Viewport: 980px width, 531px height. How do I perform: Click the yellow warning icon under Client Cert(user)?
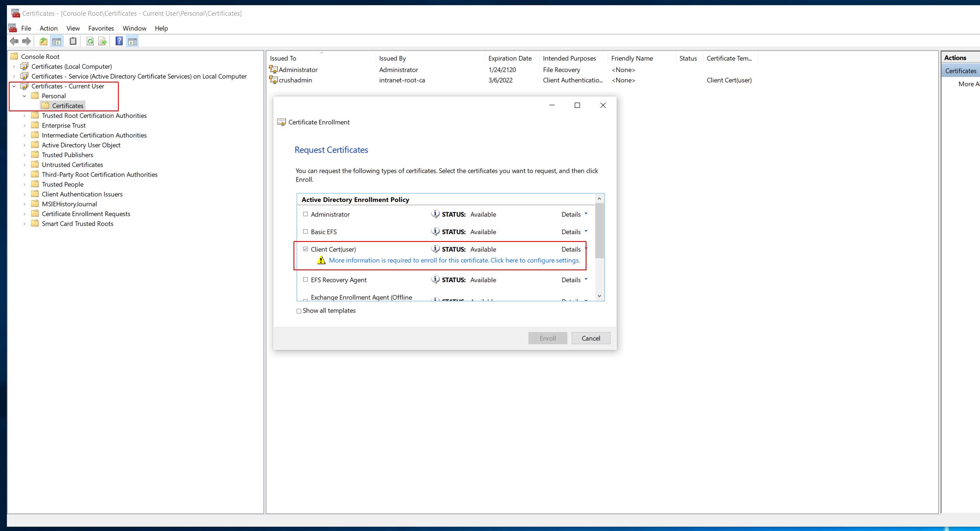pos(321,260)
